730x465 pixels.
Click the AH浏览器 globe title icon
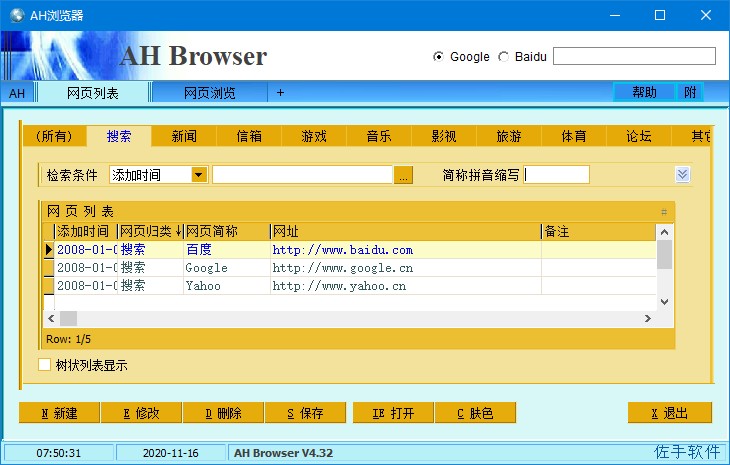pos(17,15)
